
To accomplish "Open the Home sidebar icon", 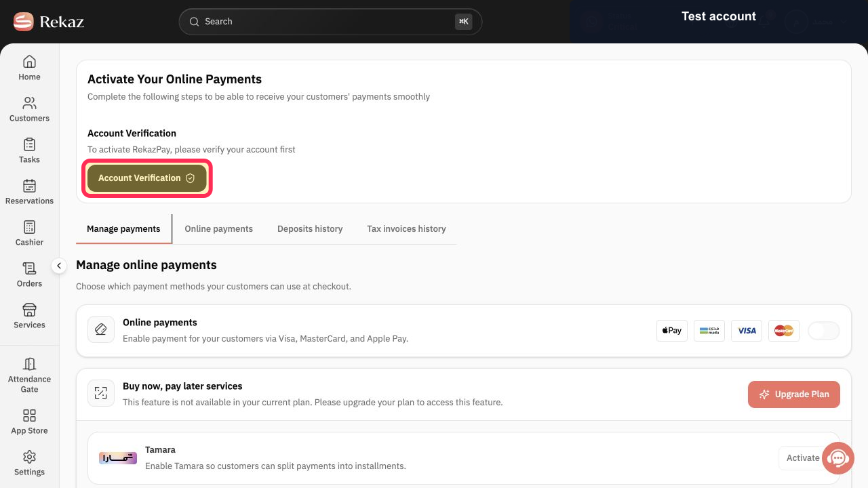I will (29, 62).
